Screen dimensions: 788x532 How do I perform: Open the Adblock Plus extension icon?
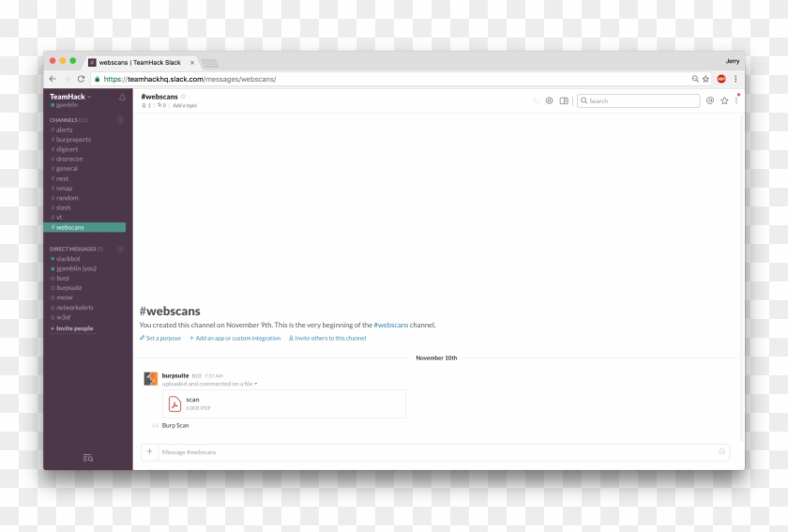721,79
